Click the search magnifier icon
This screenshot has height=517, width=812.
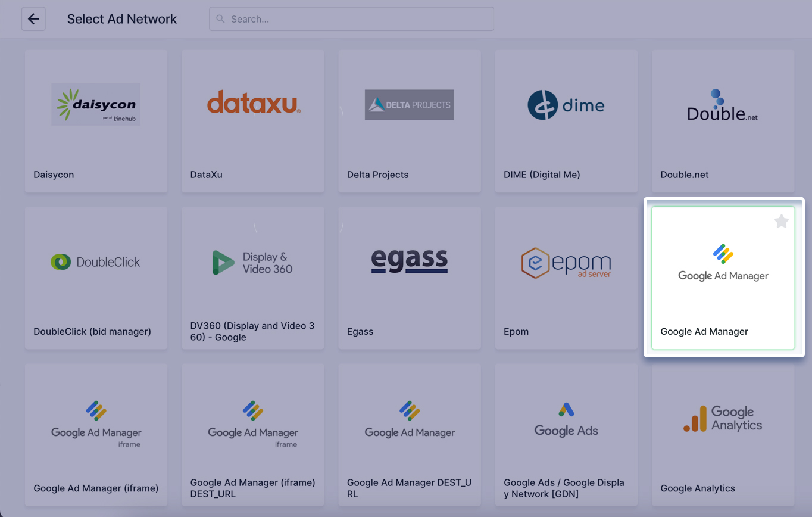(220, 19)
